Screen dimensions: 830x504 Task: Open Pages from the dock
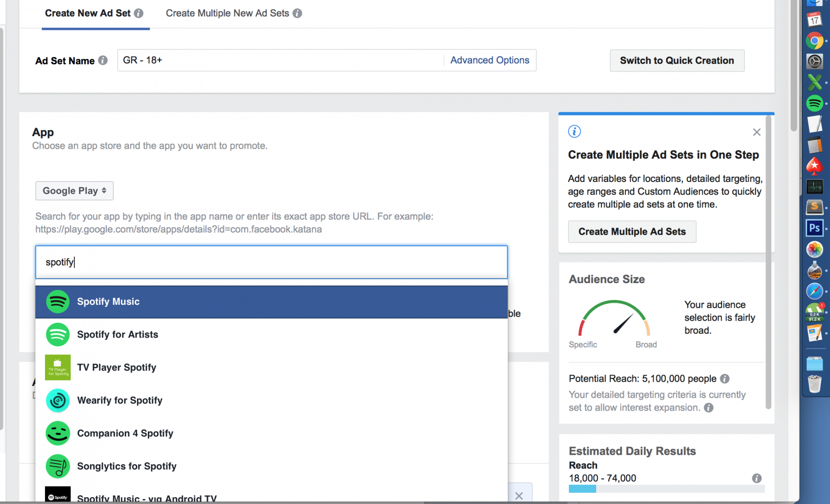click(x=814, y=333)
